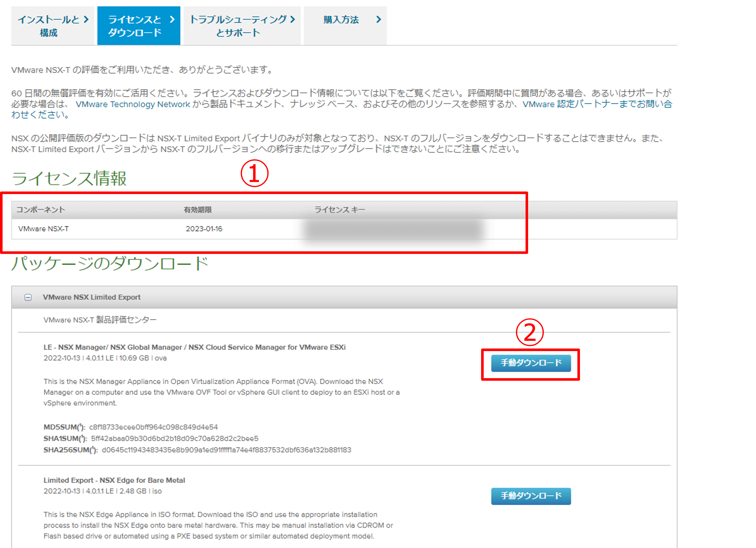Image resolution: width=756 pixels, height=548 pixels.
Task: Click 手動ダウンロード for NSX Manager OVA
Action: 531,363
